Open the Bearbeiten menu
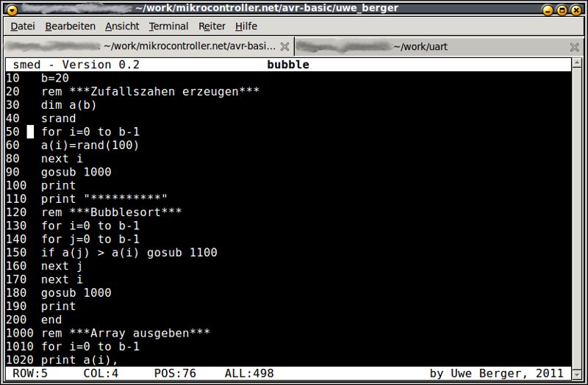 coord(70,26)
